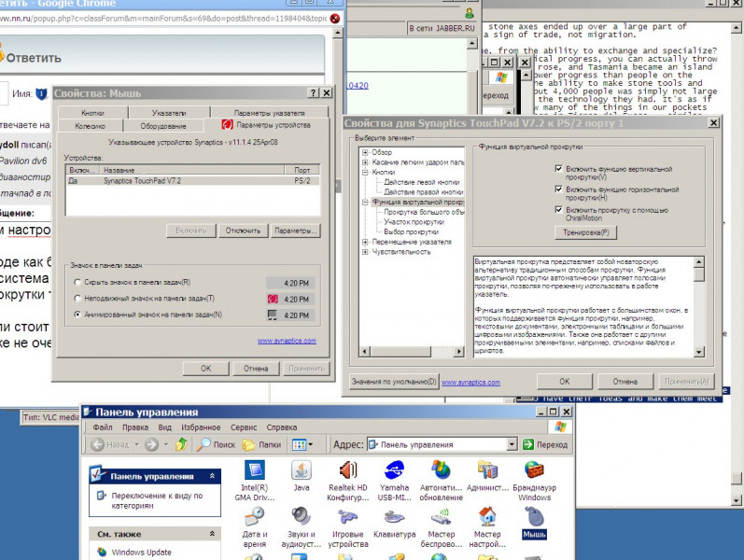744x560 pixels.
Task: Click Search (Поиск) toolbar button
Action: 217,444
